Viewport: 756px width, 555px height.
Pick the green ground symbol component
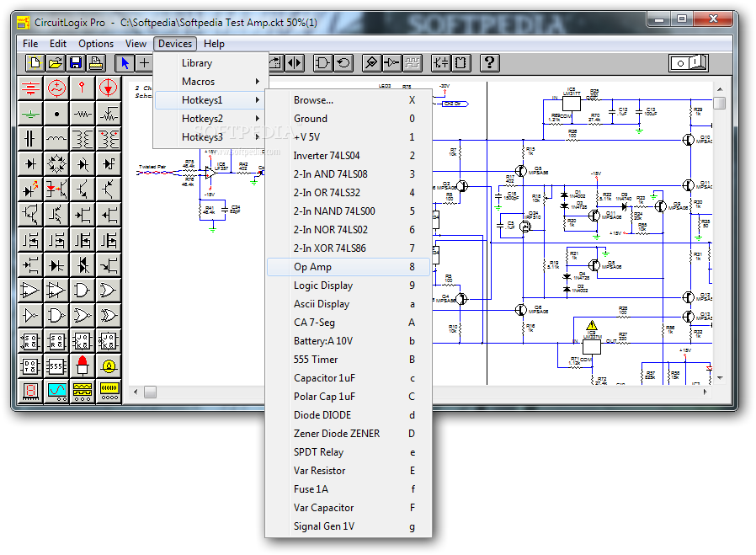pos(30,114)
